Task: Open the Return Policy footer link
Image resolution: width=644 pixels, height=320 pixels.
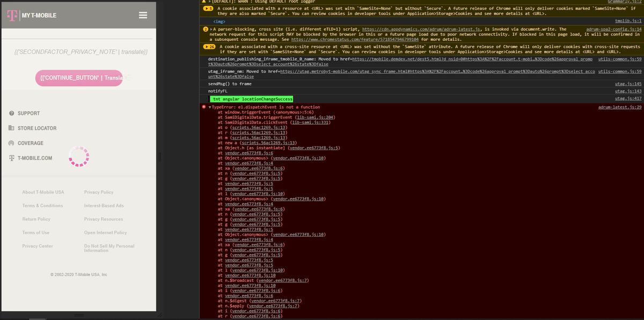Action: pos(36,219)
